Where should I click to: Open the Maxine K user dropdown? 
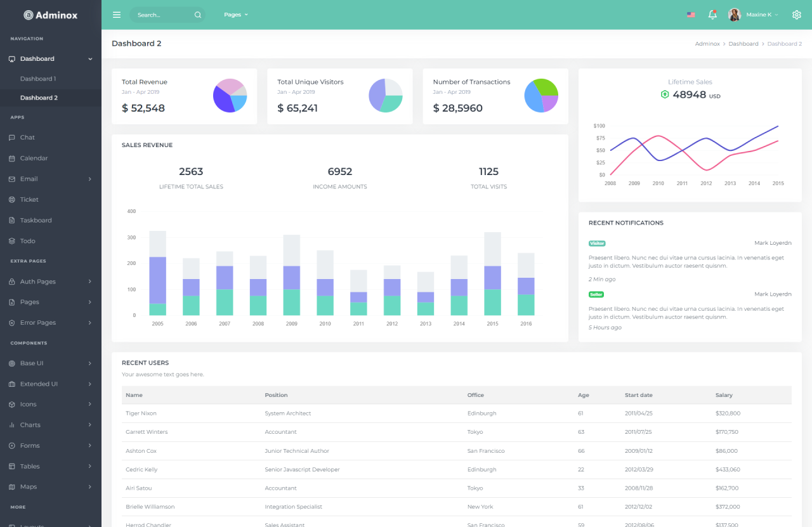762,15
